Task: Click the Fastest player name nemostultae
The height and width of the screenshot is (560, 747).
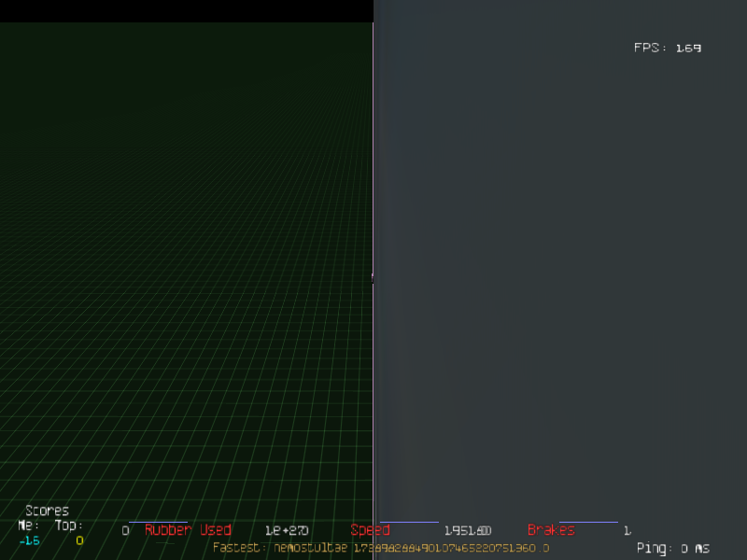Action: pyautogui.click(x=310, y=548)
